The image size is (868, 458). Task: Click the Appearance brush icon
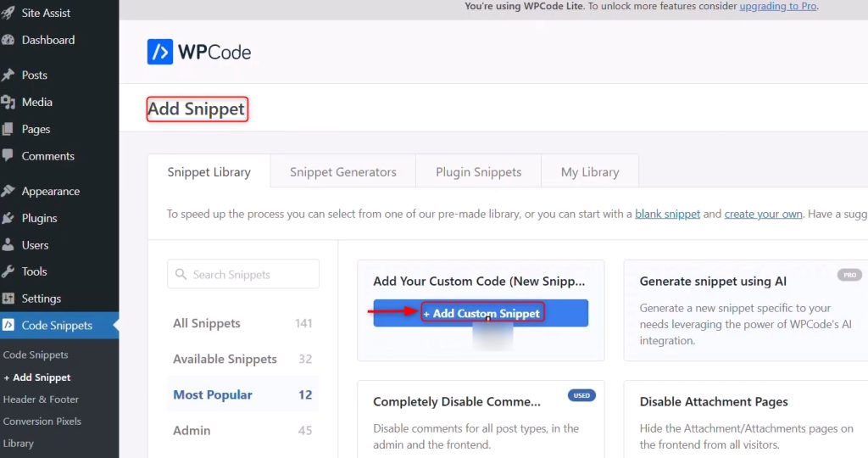pyautogui.click(x=8, y=191)
